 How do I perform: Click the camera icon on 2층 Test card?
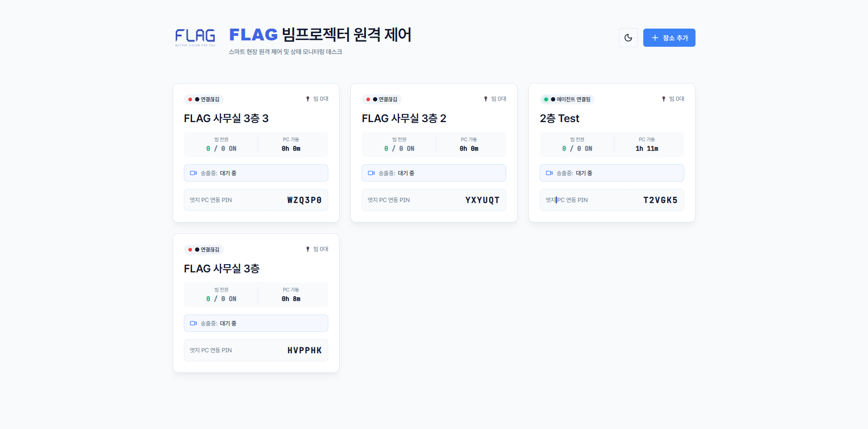[x=549, y=173]
